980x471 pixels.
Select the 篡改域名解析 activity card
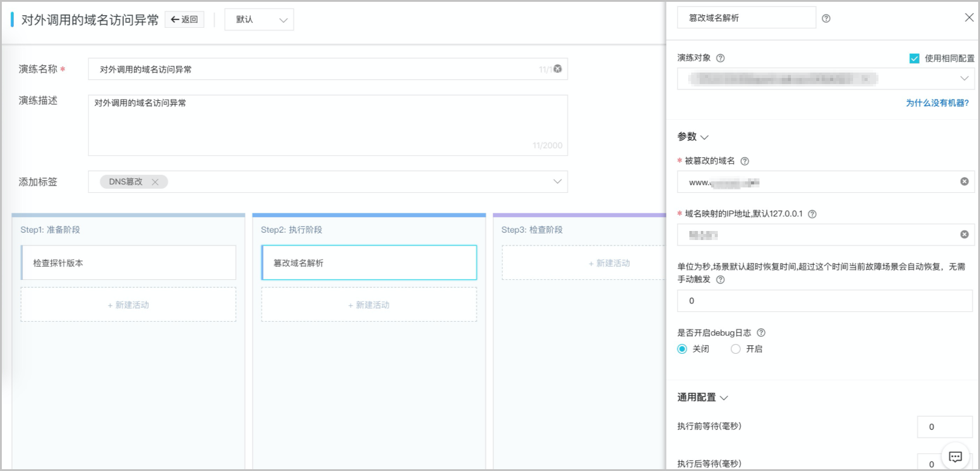pos(369,262)
